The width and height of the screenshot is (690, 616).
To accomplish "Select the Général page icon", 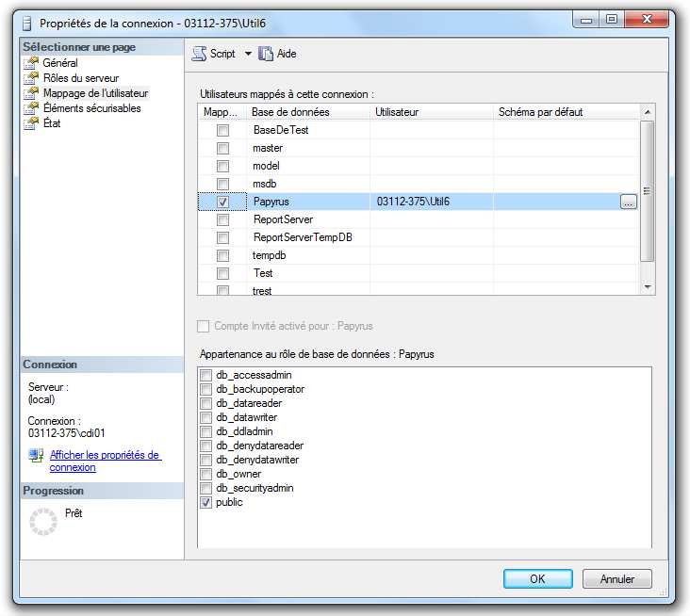I will [x=31, y=63].
